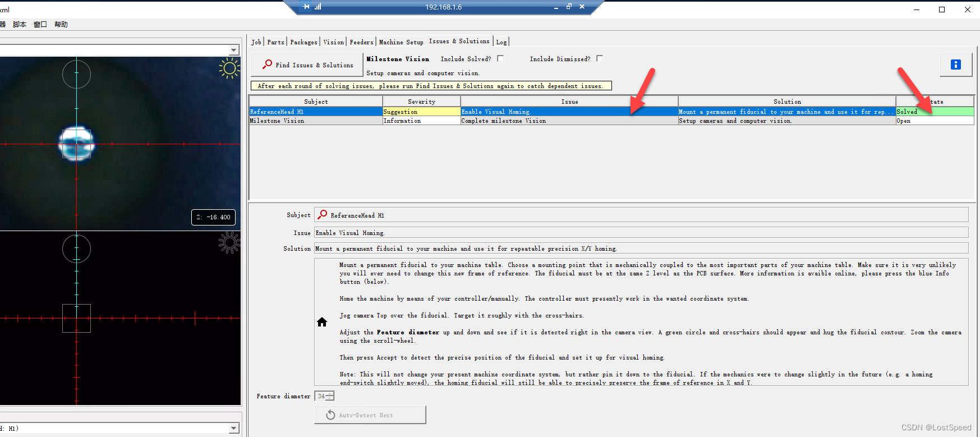980x437 pixels.
Task: Click the Subject field ReferenceHead H1
Action: [641, 215]
